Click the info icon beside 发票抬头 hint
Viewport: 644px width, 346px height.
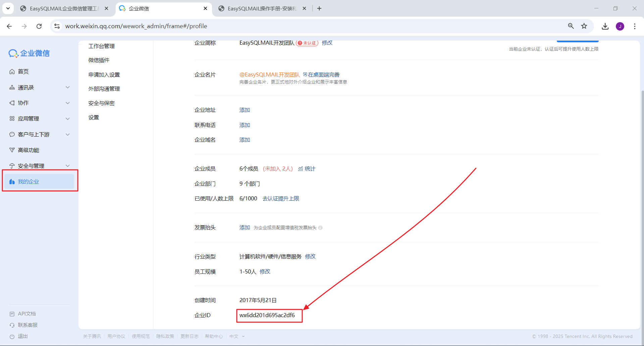[x=320, y=228]
